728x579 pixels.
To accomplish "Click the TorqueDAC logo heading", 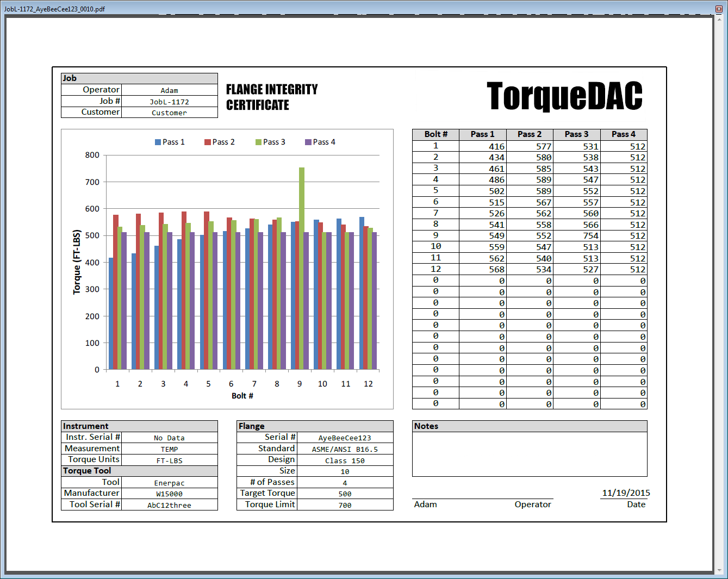I will [564, 96].
